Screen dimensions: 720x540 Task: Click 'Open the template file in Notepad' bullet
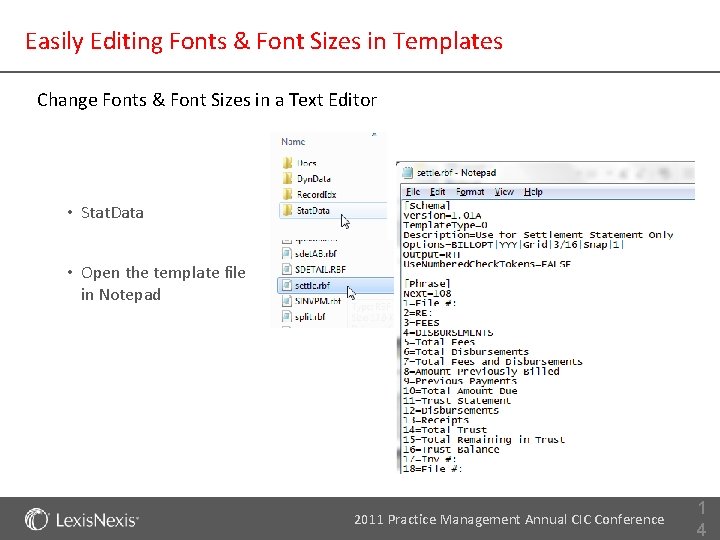pos(163,283)
